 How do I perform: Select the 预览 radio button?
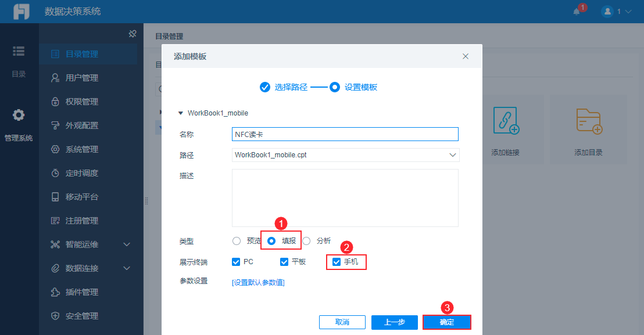point(237,241)
